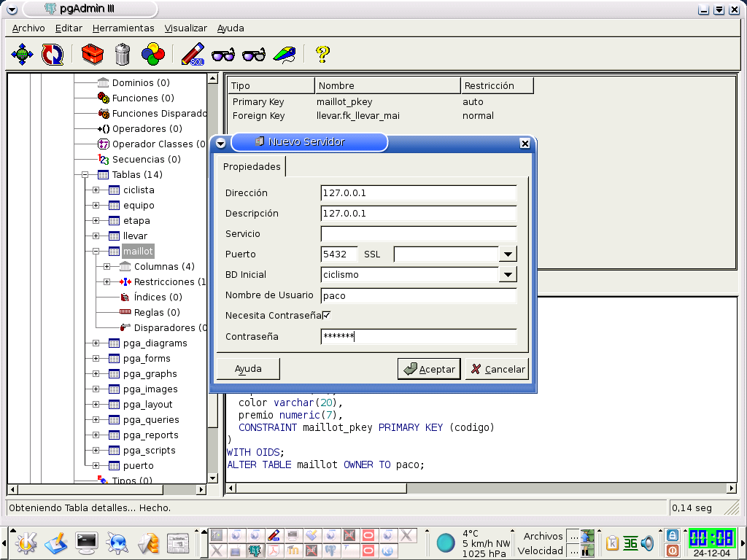The height and width of the screenshot is (560, 747).
Task: Refresh the selected object via toolbar icon
Action: [52, 54]
